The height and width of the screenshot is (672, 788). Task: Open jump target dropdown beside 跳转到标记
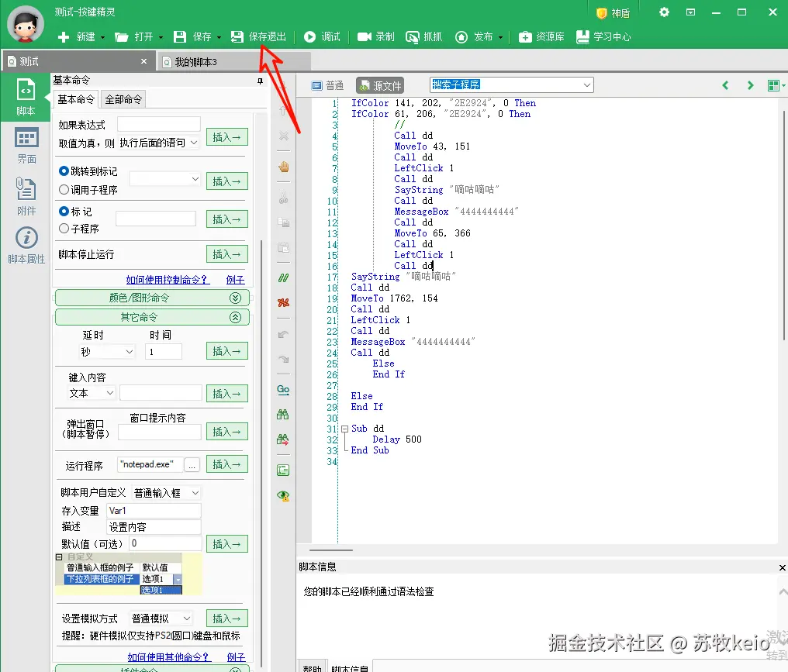(x=195, y=179)
